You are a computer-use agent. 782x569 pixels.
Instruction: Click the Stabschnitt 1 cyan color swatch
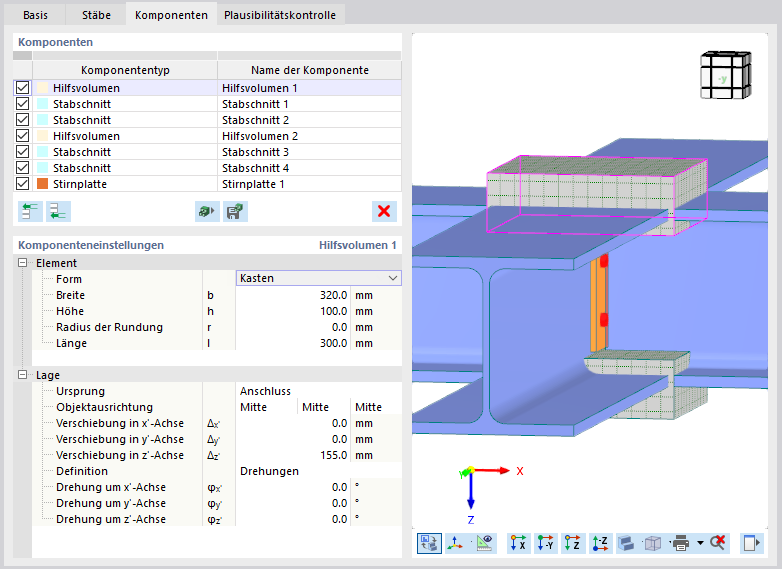pyautogui.click(x=42, y=104)
